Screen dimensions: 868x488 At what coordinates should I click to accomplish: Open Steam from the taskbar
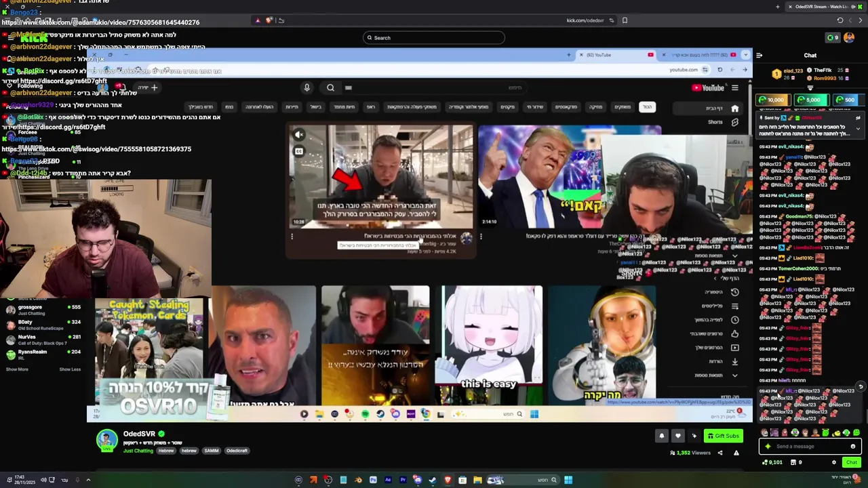[x=433, y=480]
